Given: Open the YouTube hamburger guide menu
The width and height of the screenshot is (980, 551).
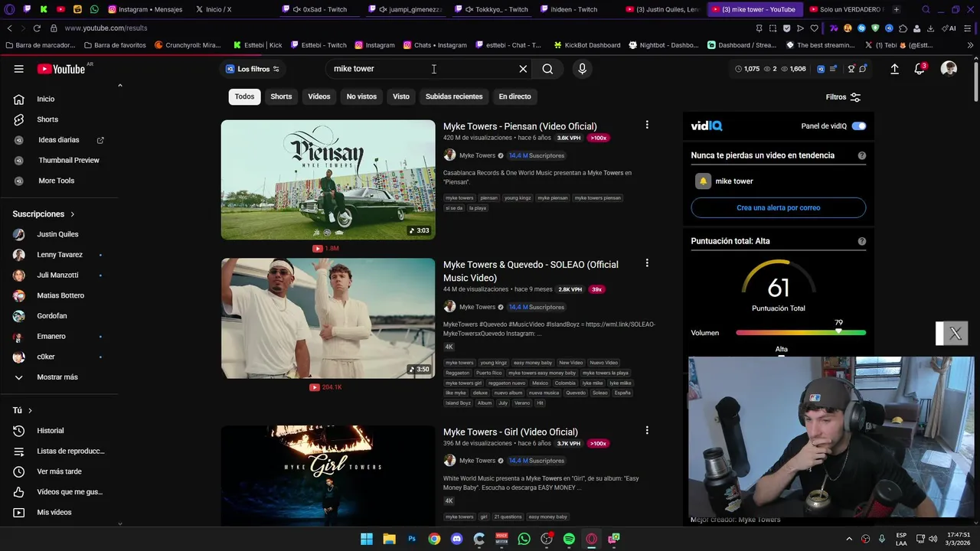Looking at the screenshot, I should point(18,69).
